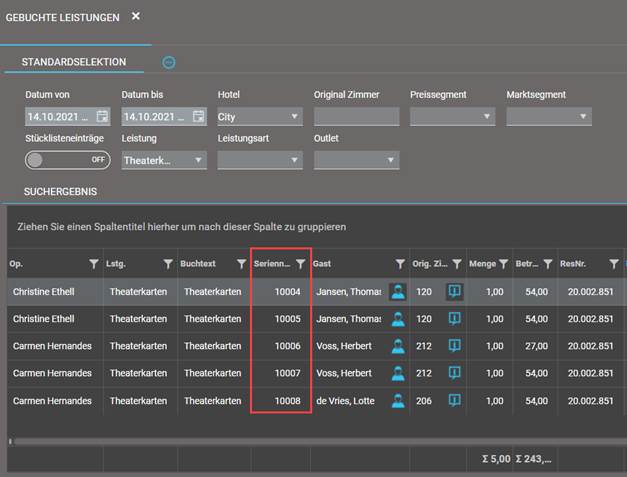The width and height of the screenshot is (627, 477).
Task: Toggle the Stücklisteneinträge switch
Action: [x=67, y=159]
